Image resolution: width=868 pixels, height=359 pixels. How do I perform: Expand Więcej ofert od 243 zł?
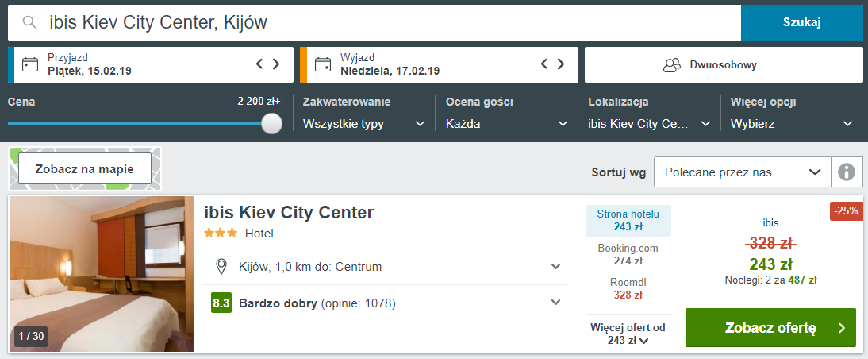(628, 334)
